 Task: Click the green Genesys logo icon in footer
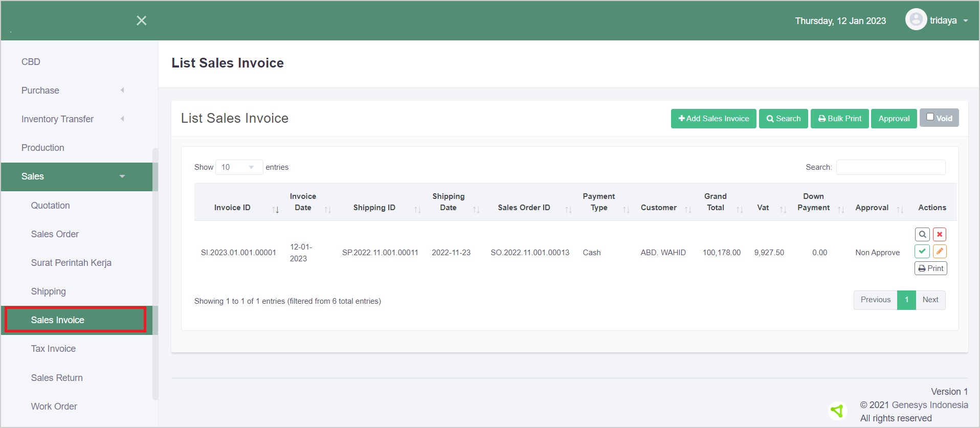tap(837, 410)
